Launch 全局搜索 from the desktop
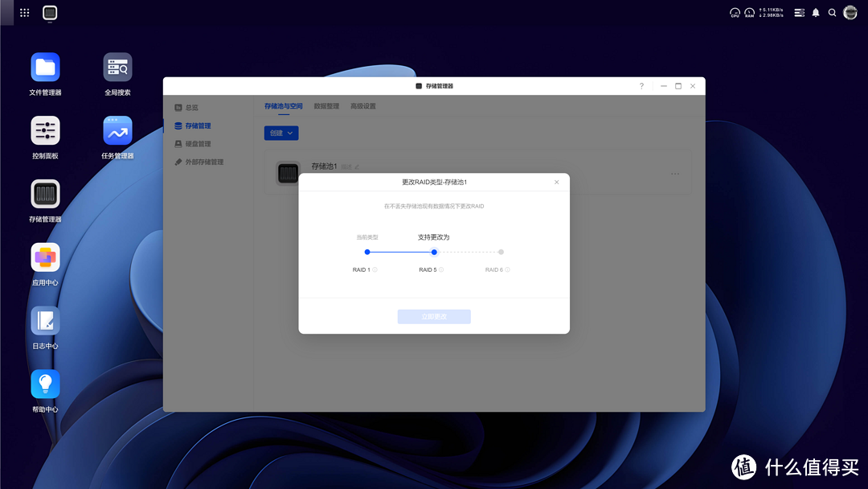Screen dimensions: 868x489 point(117,68)
